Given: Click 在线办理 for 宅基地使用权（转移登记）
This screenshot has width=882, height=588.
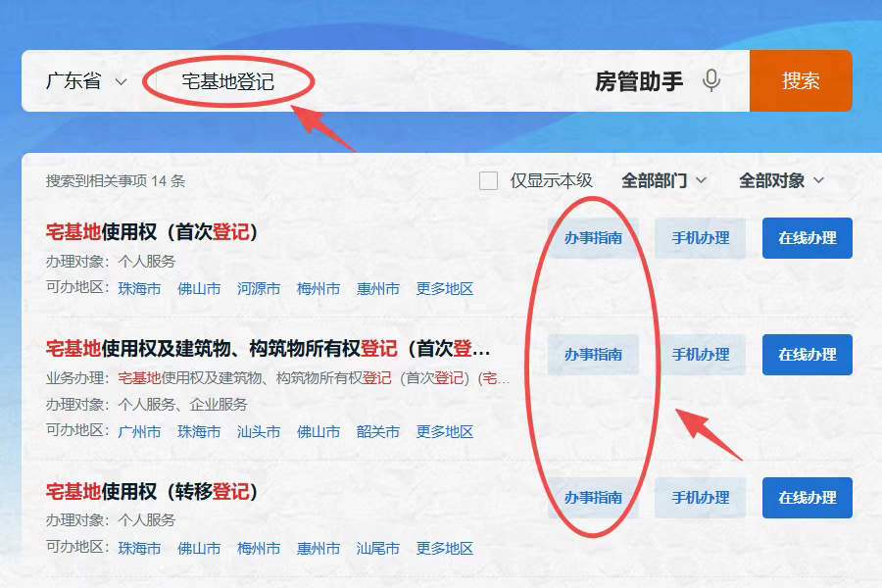Looking at the screenshot, I should pos(807,497).
